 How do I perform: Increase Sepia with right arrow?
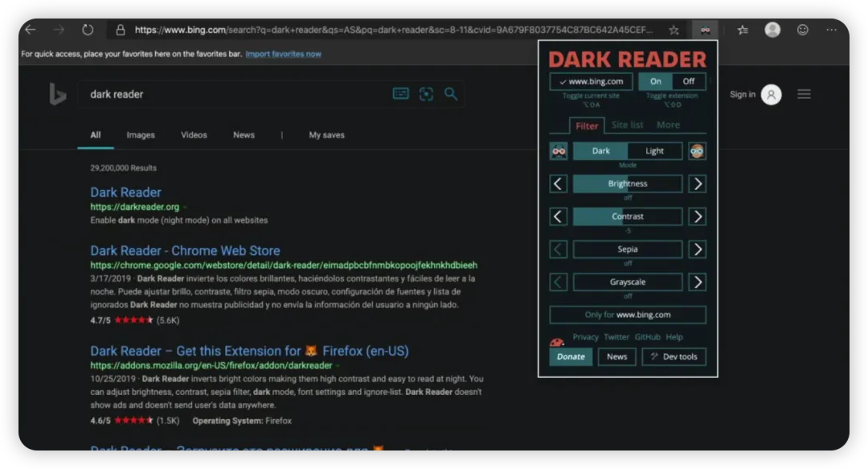point(698,249)
